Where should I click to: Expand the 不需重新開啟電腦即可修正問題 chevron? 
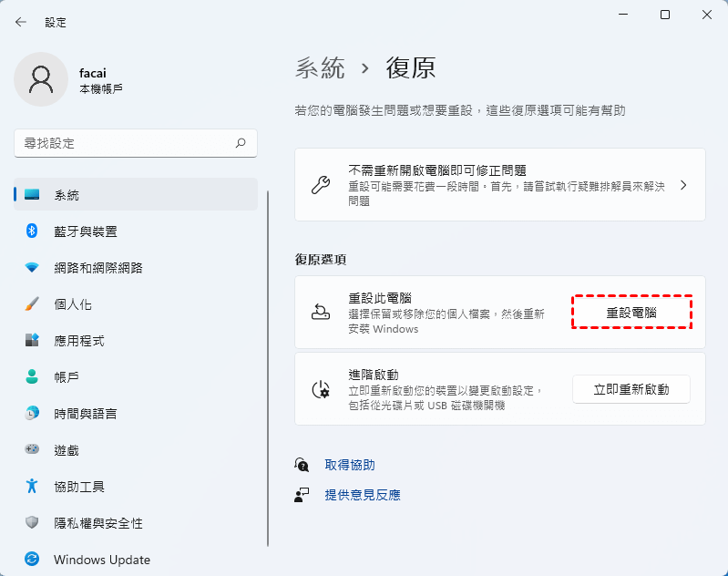click(683, 185)
